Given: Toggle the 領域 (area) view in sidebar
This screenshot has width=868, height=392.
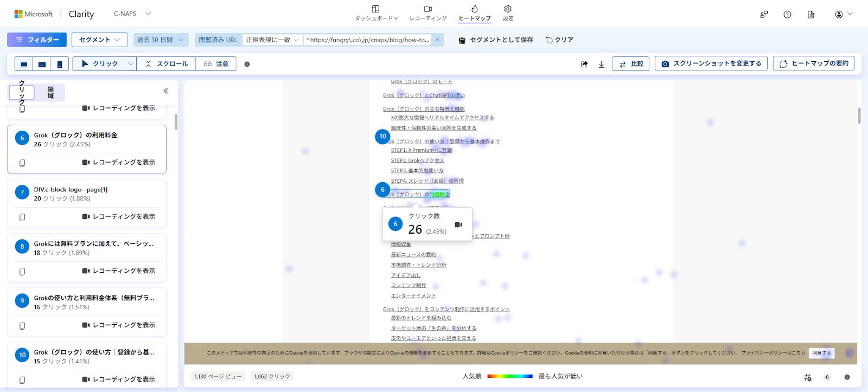Looking at the screenshot, I should pyautogui.click(x=50, y=93).
